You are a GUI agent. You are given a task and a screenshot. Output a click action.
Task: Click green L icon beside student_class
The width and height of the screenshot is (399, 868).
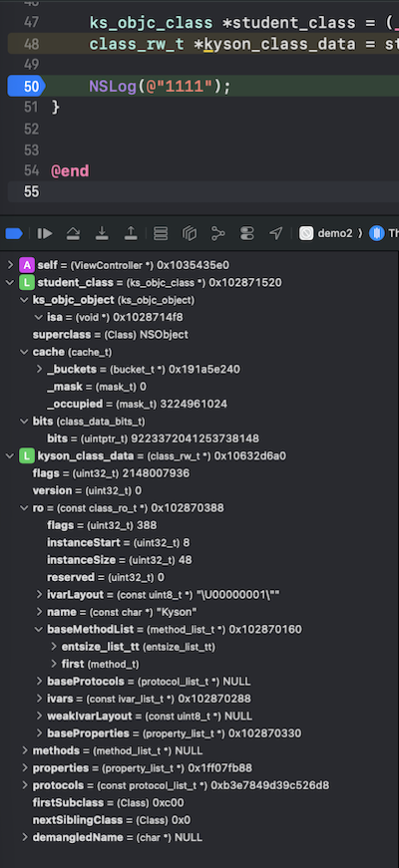coord(27,282)
